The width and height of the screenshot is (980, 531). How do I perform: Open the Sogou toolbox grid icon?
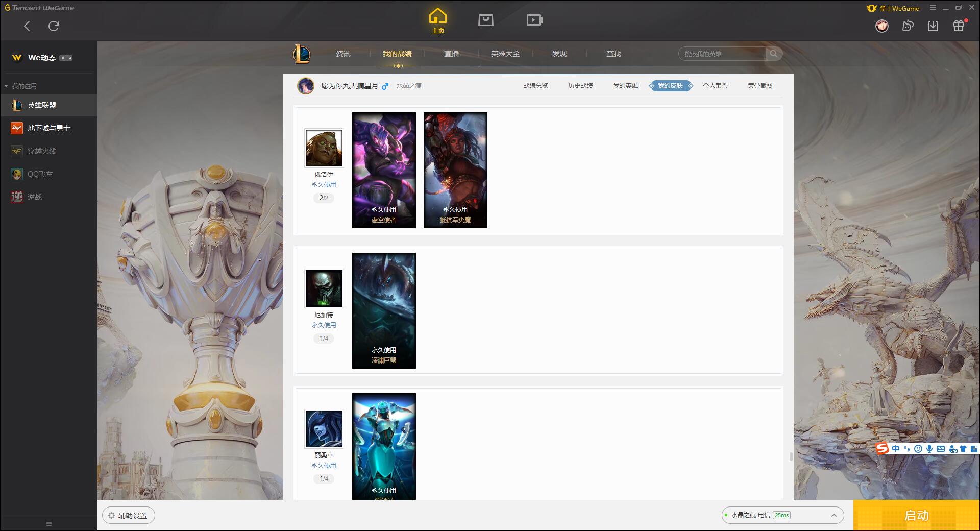coord(974,449)
